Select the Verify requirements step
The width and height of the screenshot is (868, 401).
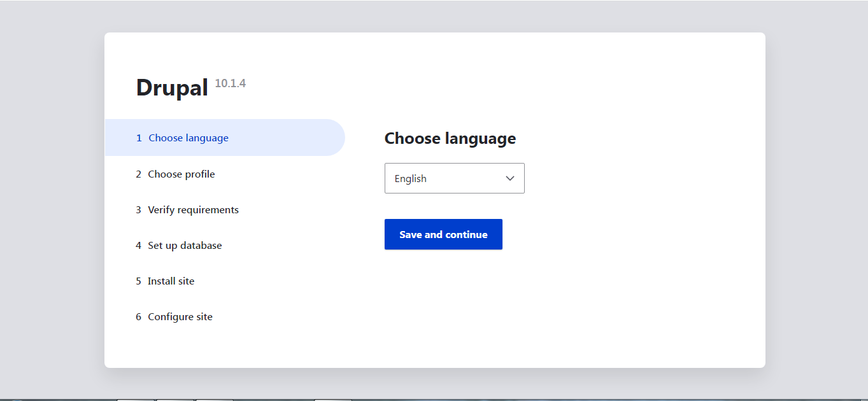[x=193, y=209]
